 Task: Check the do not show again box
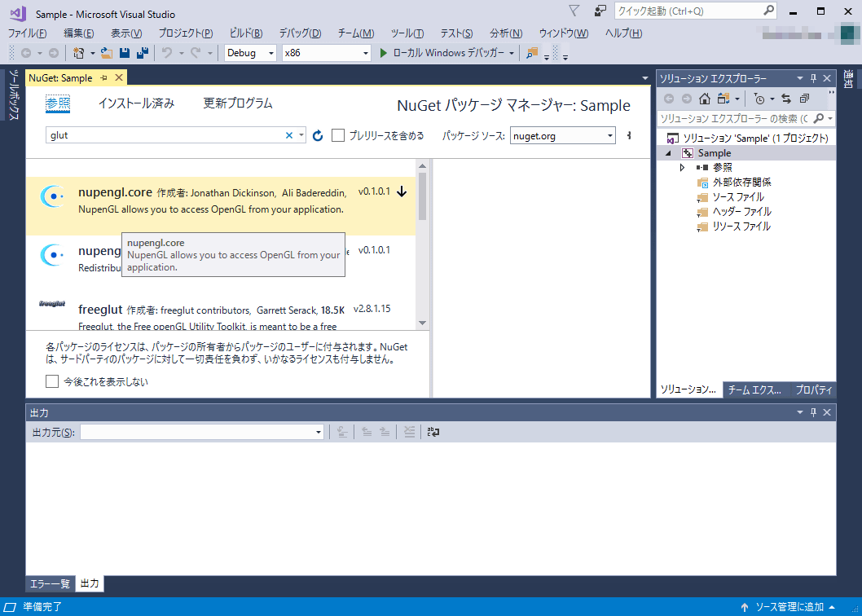click(51, 381)
